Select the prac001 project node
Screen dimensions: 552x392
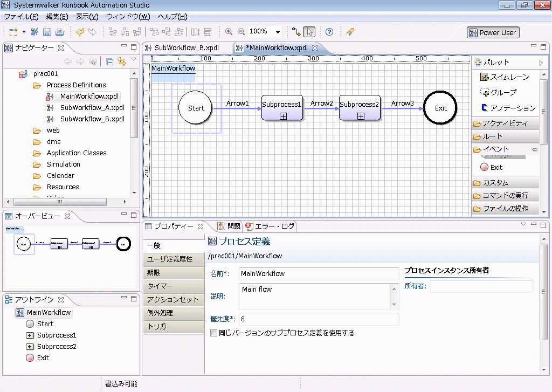(45, 74)
